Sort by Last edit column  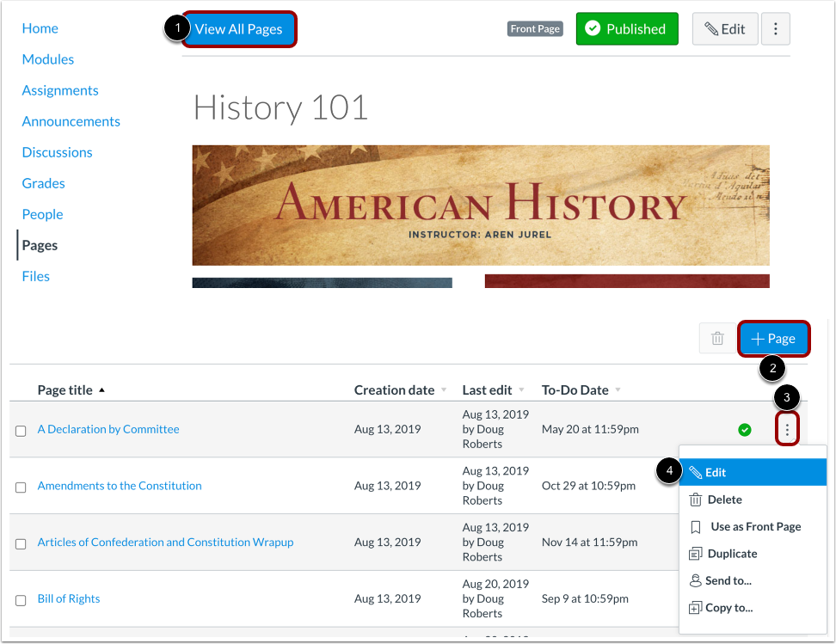point(493,390)
